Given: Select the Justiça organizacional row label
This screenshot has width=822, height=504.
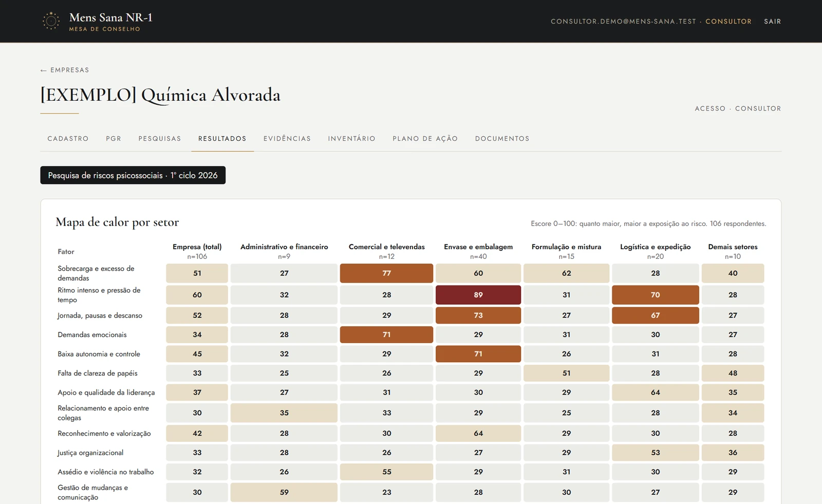Looking at the screenshot, I should click(x=90, y=453).
